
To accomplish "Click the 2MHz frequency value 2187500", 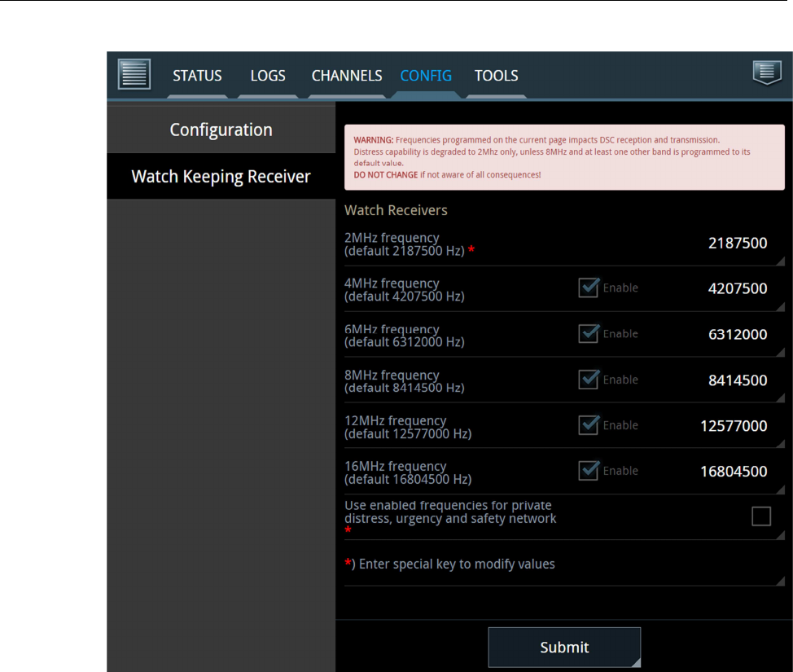I will coord(738,244).
